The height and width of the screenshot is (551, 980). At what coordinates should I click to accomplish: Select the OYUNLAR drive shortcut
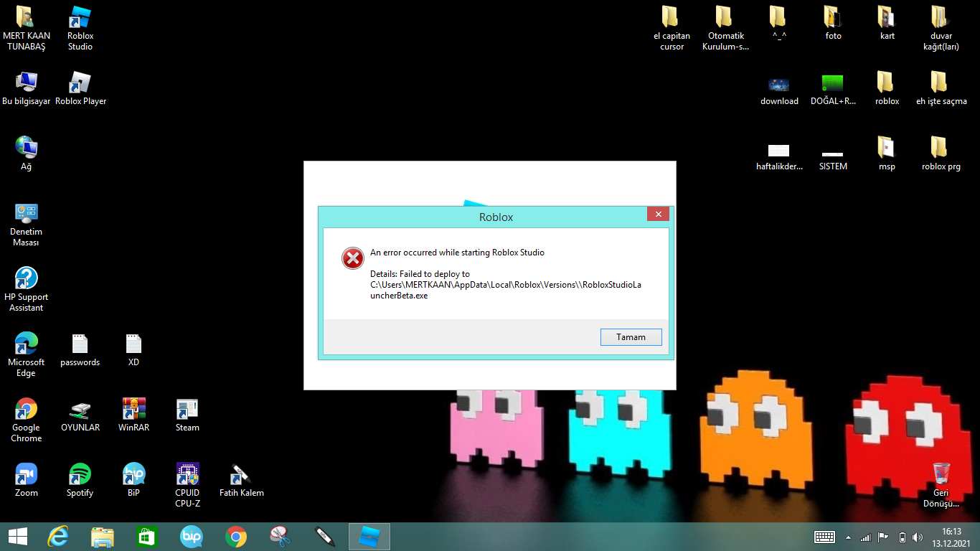click(x=80, y=415)
